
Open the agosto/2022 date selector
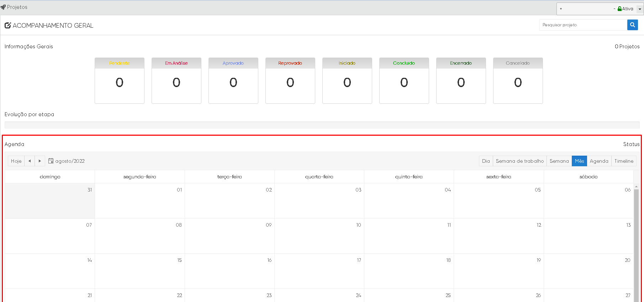[67, 161]
